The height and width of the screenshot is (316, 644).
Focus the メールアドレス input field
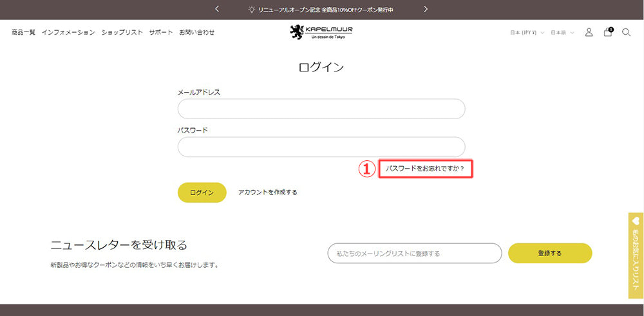[x=321, y=109]
